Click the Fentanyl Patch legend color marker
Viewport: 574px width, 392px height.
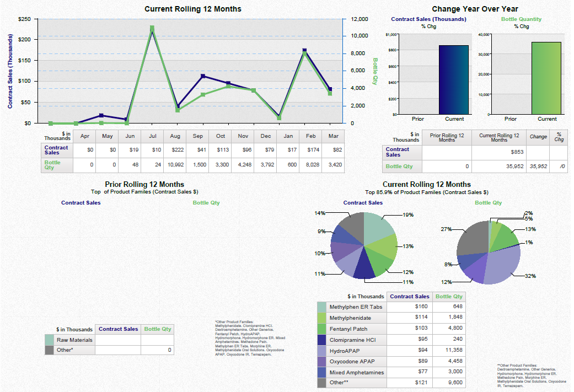(322, 329)
